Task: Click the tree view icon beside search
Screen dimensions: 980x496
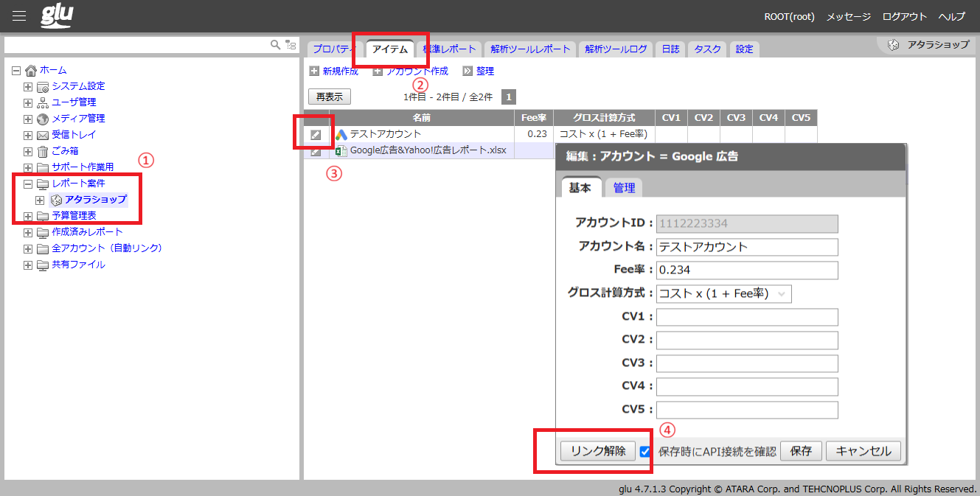Action: tap(291, 45)
